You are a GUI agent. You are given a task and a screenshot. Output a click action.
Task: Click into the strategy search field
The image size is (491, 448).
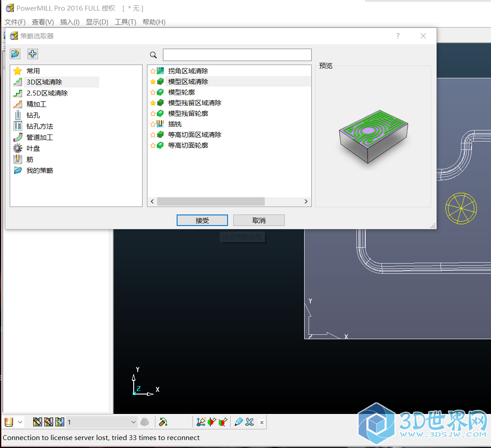click(x=237, y=55)
